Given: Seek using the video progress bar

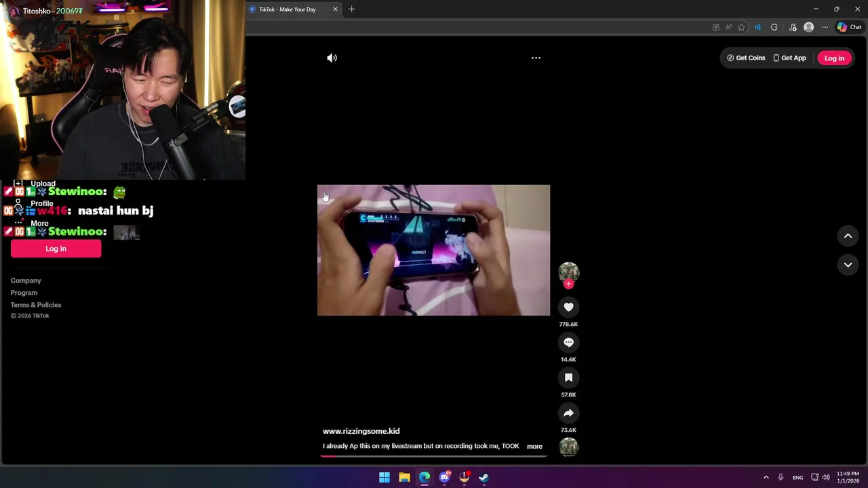Looking at the screenshot, I should click(x=433, y=455).
